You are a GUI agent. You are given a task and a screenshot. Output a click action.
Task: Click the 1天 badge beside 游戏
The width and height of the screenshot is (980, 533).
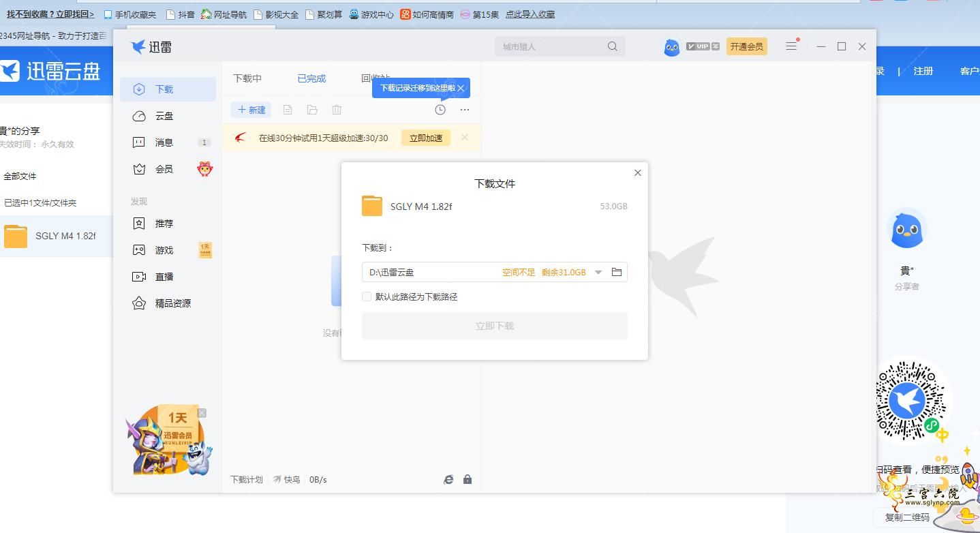pyautogui.click(x=205, y=250)
